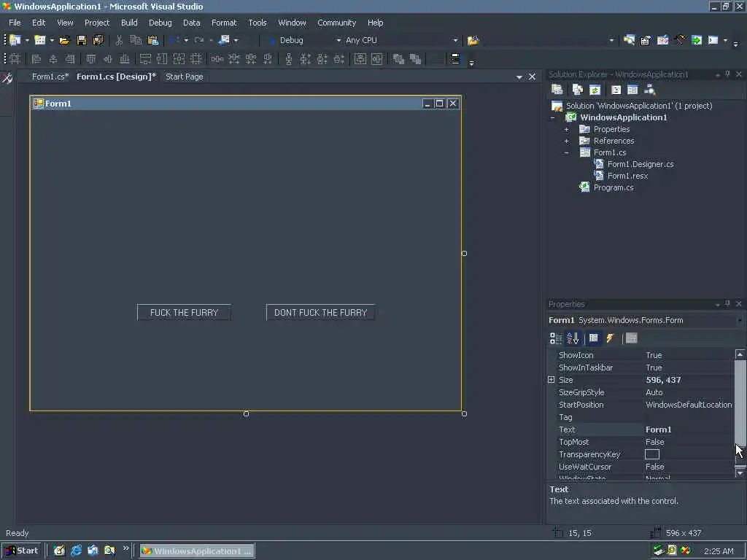Click the Add New Item toolbar icon

[x=40, y=41]
